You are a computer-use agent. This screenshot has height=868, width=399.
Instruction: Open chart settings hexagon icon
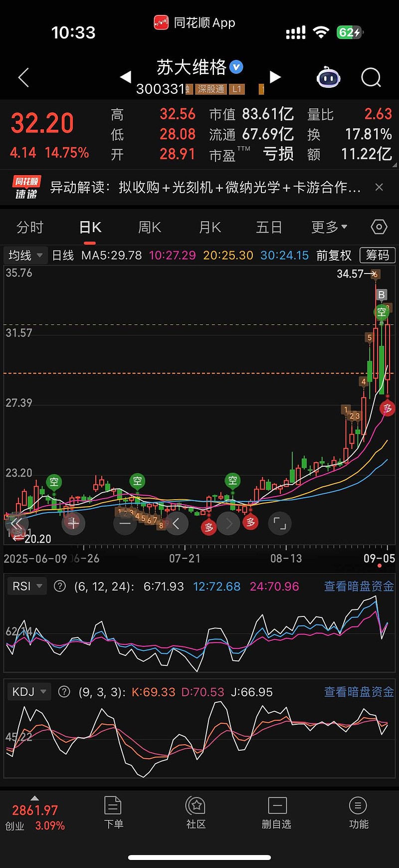pyautogui.click(x=379, y=227)
